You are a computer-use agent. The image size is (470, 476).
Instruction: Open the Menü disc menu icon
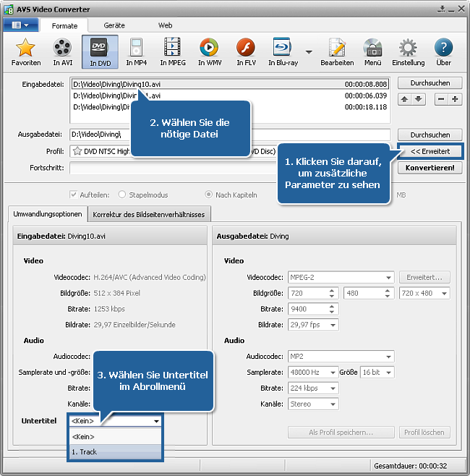click(373, 51)
